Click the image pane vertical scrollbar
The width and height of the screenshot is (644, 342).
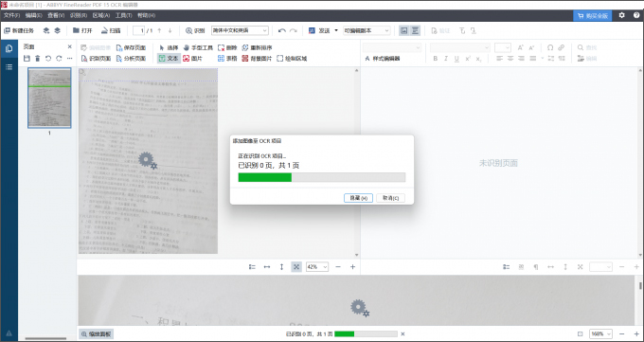(356, 163)
